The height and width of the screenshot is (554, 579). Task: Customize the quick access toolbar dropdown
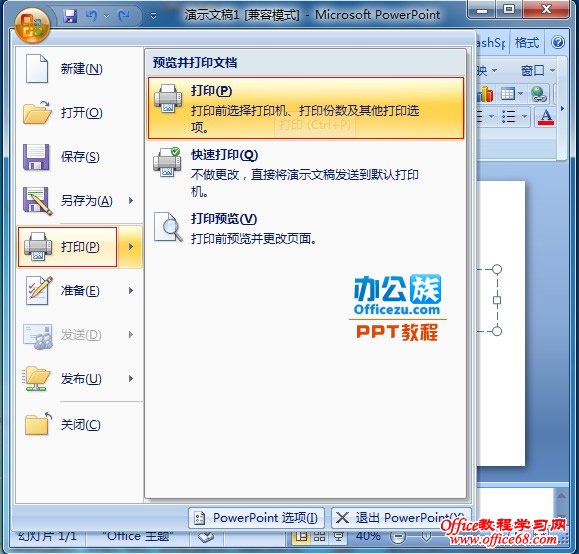[153, 16]
